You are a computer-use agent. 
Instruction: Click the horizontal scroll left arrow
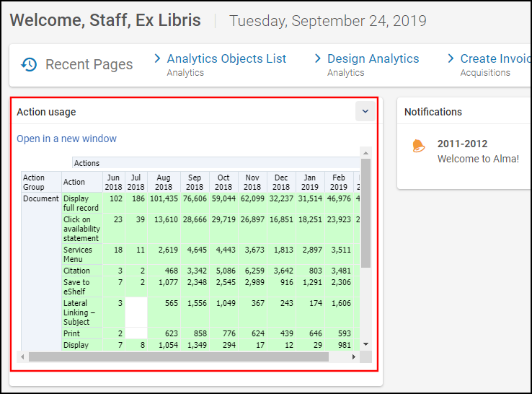tap(22, 356)
